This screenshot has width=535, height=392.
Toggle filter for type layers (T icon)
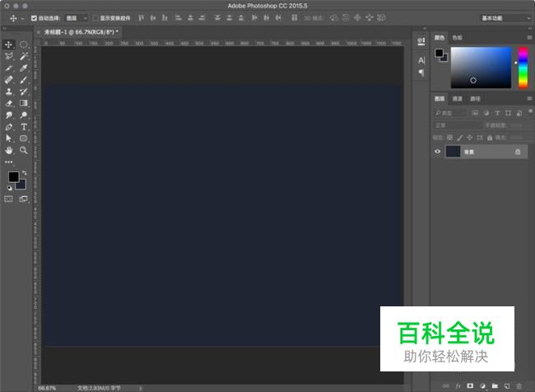coord(497,113)
